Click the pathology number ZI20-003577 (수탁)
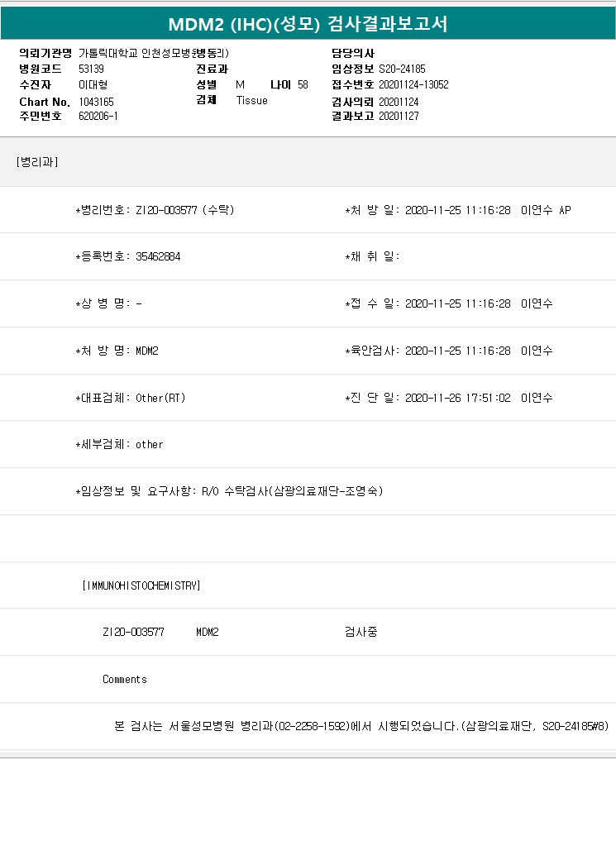Screen dimensions: 616x860 pos(185,210)
